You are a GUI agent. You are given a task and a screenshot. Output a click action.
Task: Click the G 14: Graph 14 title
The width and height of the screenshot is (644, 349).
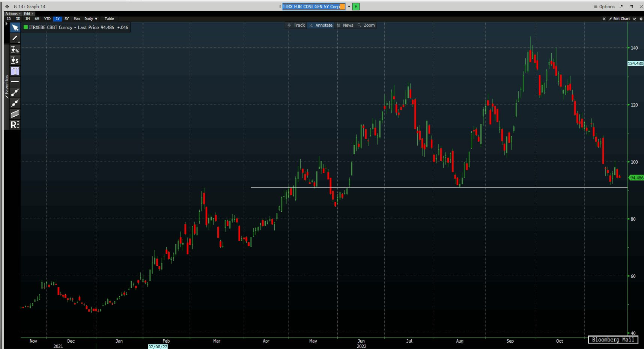pos(30,6)
